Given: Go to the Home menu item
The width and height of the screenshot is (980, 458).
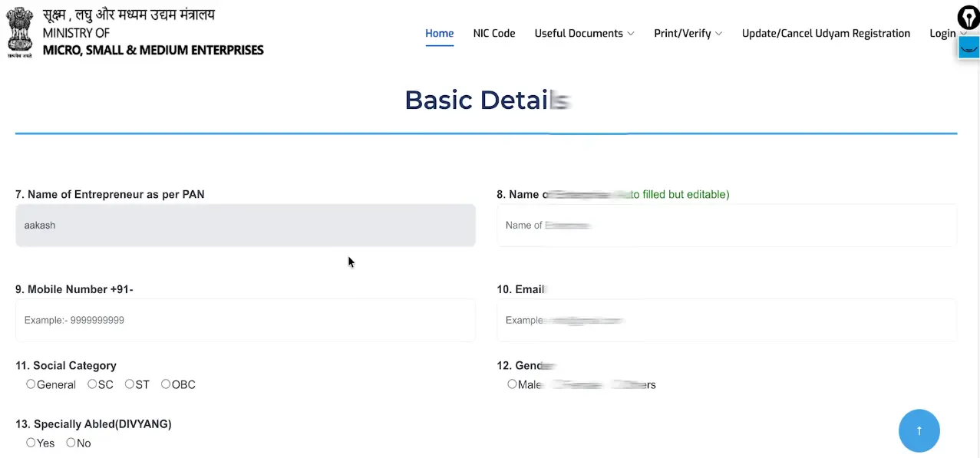Looking at the screenshot, I should [x=440, y=33].
